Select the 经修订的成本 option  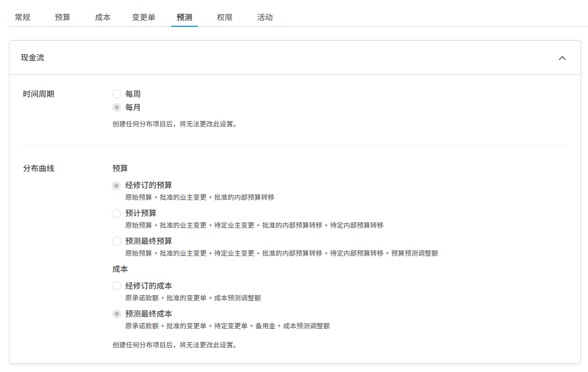[116, 285]
